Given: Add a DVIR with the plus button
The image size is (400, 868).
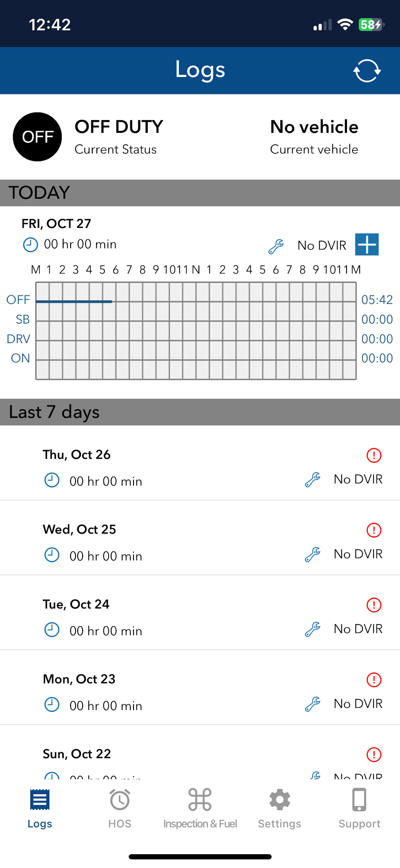Looking at the screenshot, I should click(x=367, y=244).
